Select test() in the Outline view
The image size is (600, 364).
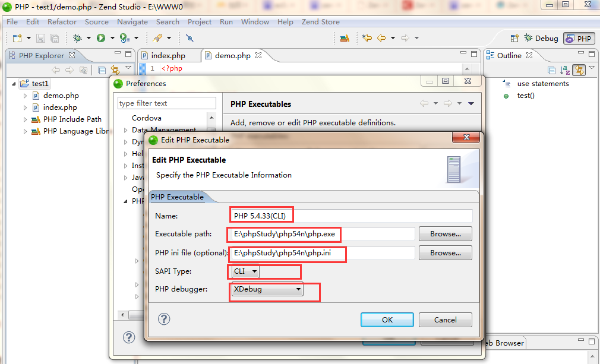pos(525,96)
